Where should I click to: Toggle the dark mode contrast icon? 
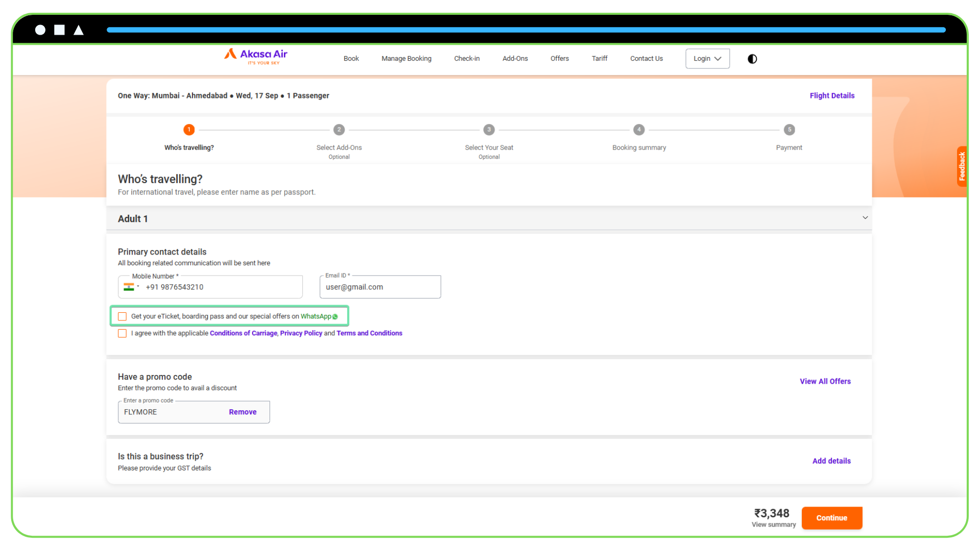[x=752, y=59]
